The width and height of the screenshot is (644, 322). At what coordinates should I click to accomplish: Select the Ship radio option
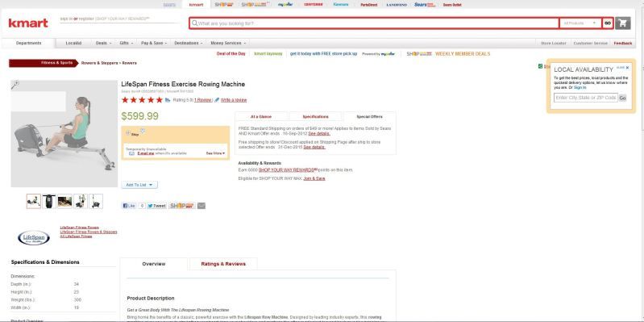pyautogui.click(x=128, y=133)
